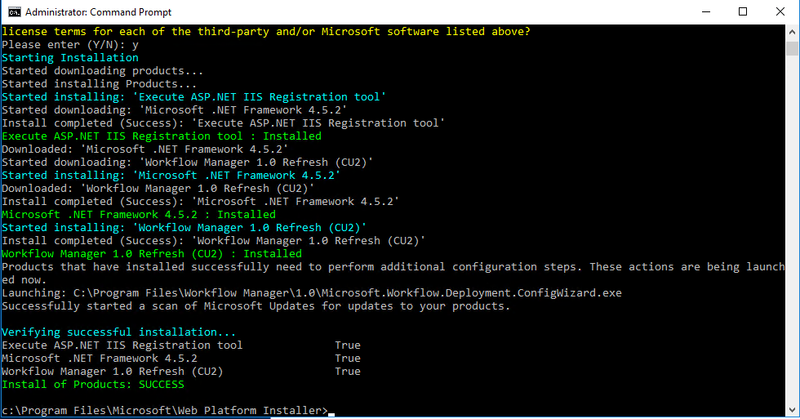Click 'Install of Products: SUCCESS' line

pyautogui.click(x=93, y=384)
